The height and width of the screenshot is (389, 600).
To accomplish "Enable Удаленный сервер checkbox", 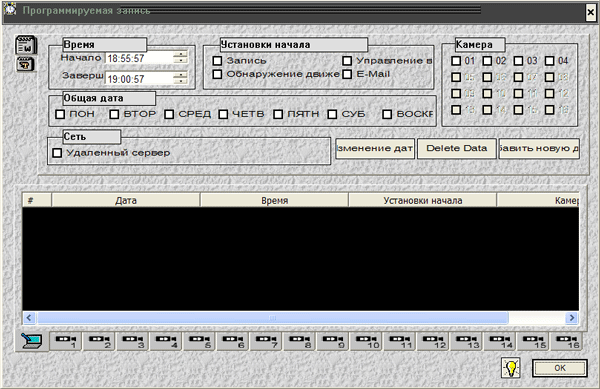I will coord(57,153).
